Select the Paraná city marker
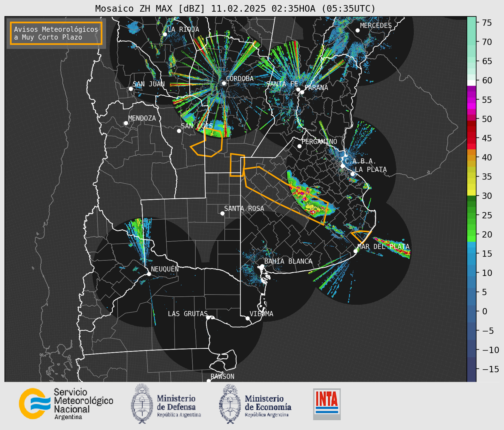The image size is (504, 430). (x=302, y=92)
